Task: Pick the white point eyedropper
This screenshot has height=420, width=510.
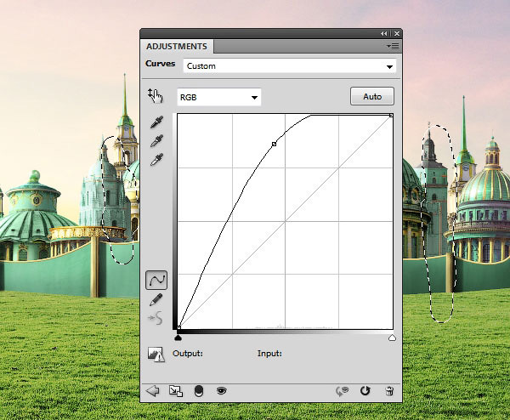Action: pyautogui.click(x=156, y=159)
